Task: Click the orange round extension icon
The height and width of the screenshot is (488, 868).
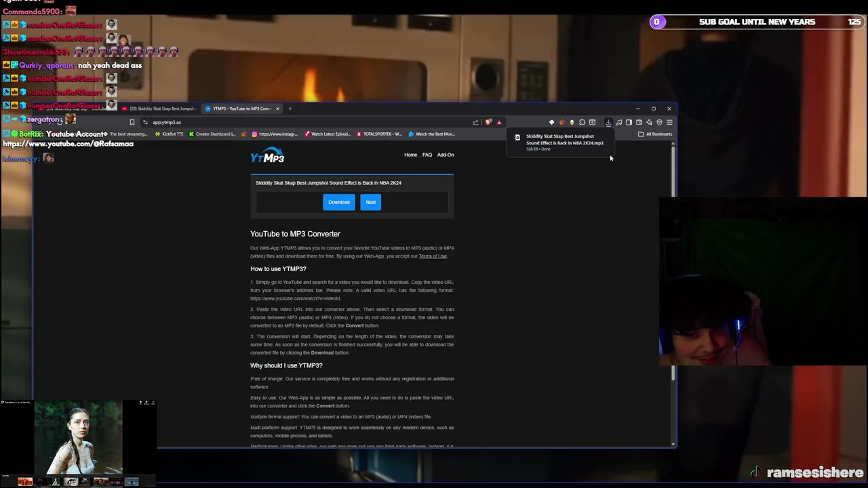Action: [561, 123]
